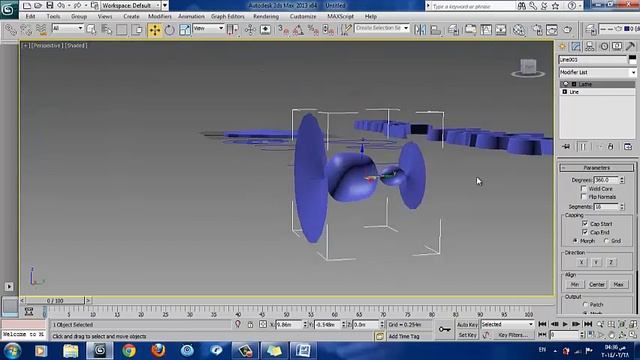Click the Mirror tool icon
Image resolution: width=640 pixels, height=360 pixels.
[420, 30]
